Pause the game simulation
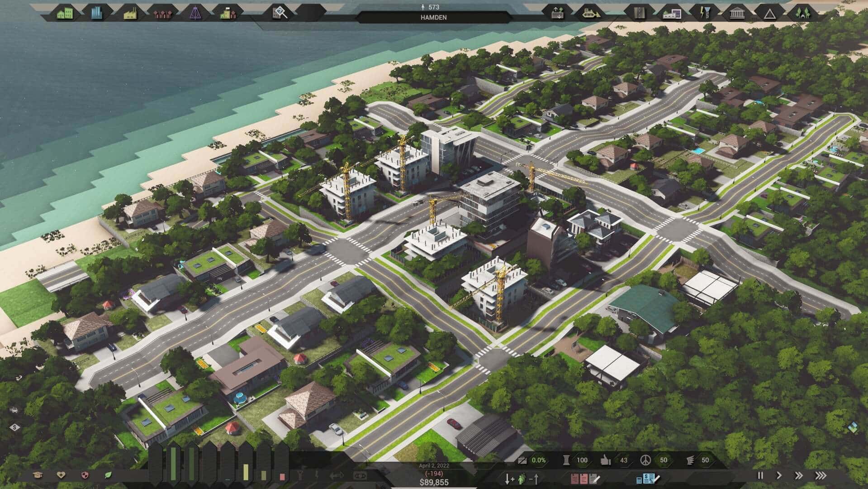 coord(760,475)
